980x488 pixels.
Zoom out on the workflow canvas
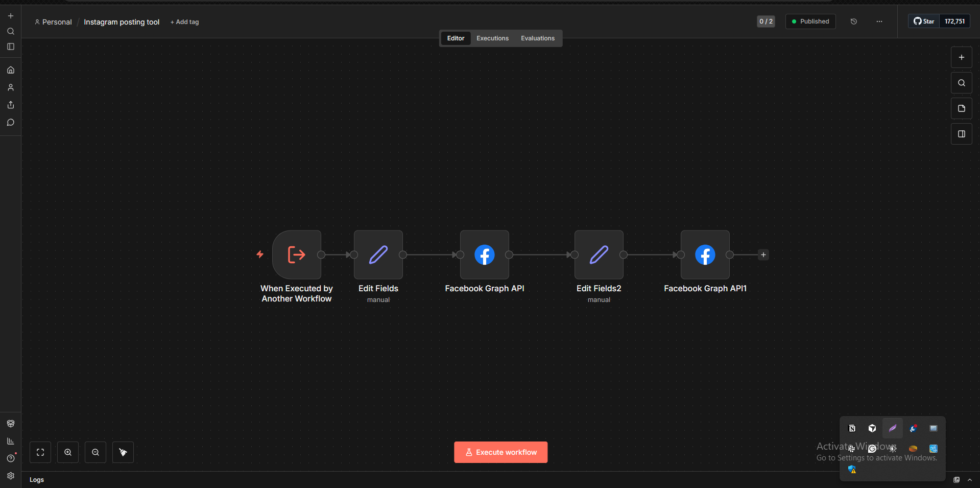tap(95, 452)
